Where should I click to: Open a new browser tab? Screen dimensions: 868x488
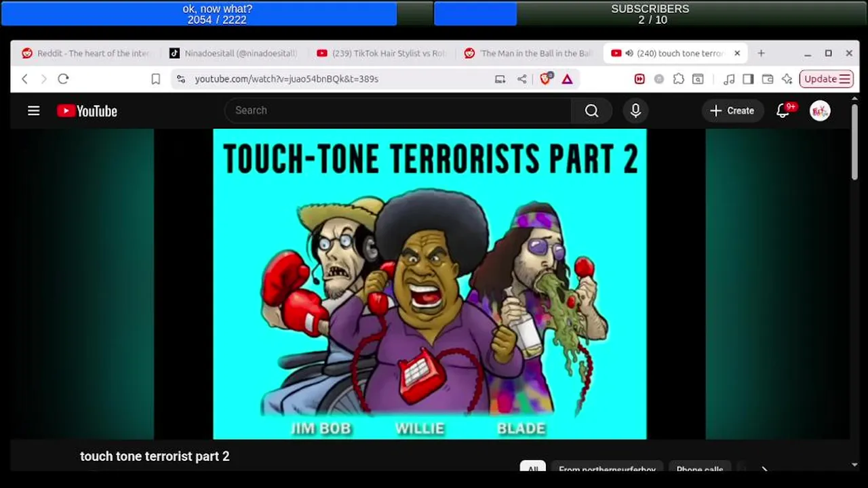761,54
